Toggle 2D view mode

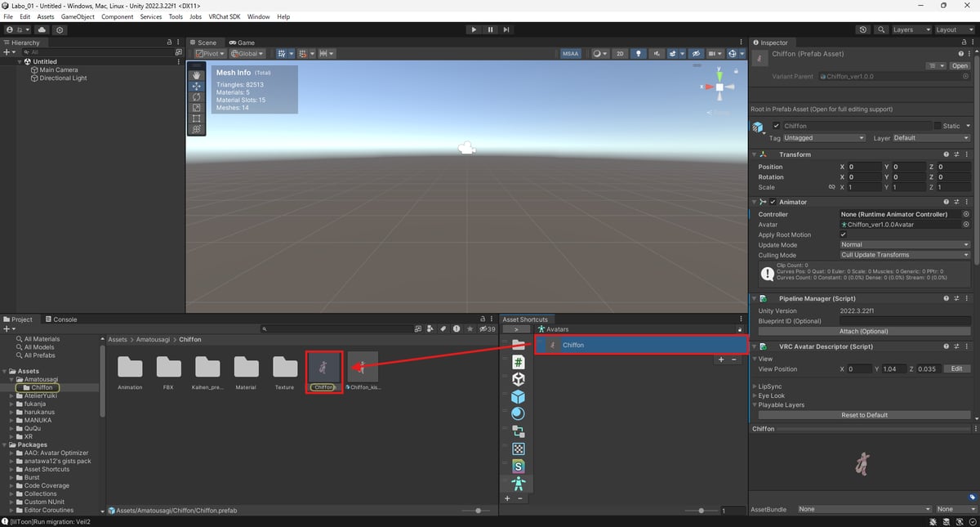(620, 54)
